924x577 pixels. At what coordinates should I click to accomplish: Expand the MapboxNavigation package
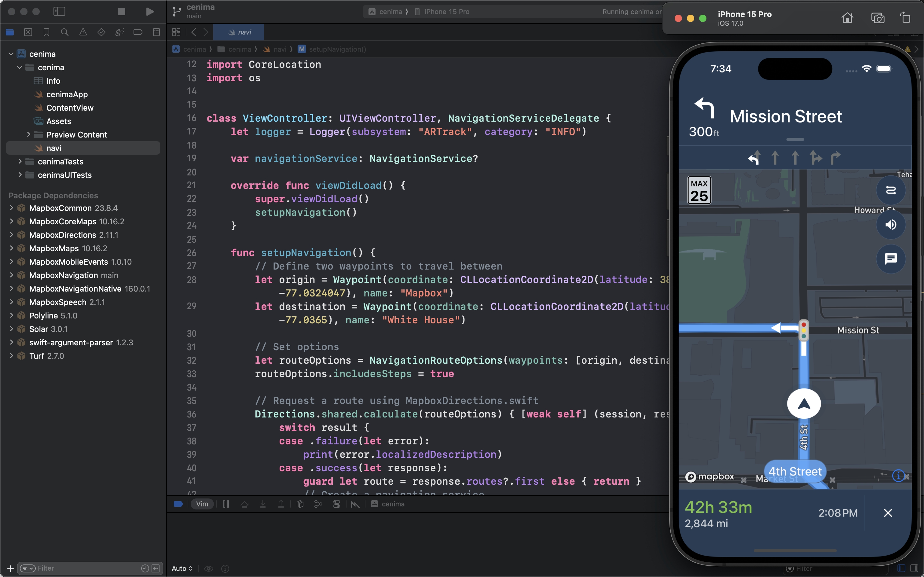click(11, 275)
